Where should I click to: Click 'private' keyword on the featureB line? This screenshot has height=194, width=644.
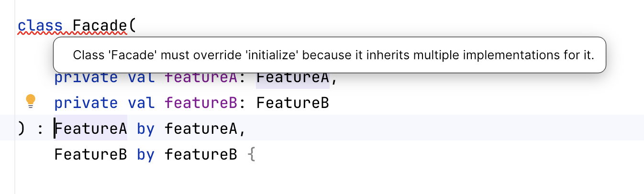pyautogui.click(x=86, y=103)
